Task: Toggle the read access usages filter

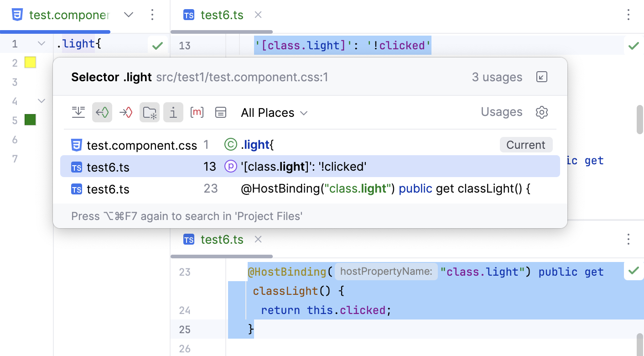Action: tap(102, 112)
